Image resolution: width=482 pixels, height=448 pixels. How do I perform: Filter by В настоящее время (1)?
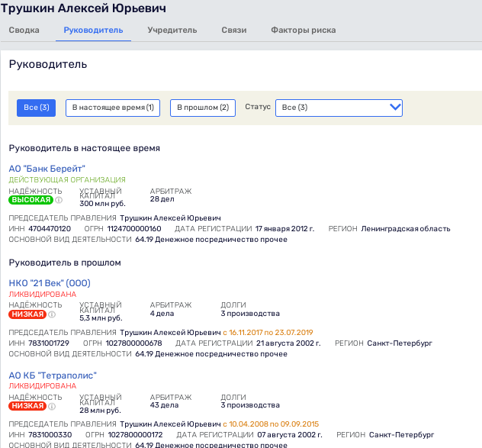pyautogui.click(x=113, y=108)
